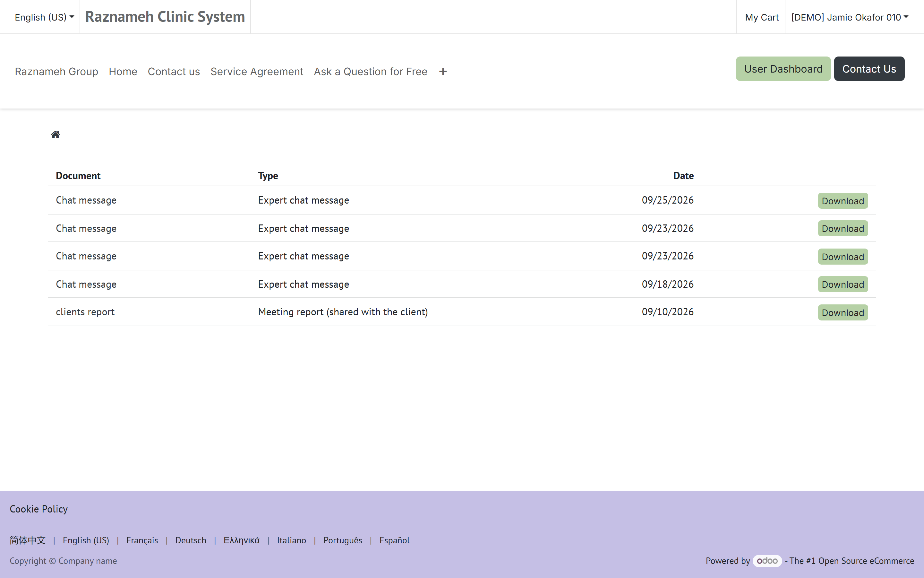Switch language to Português

click(x=343, y=540)
